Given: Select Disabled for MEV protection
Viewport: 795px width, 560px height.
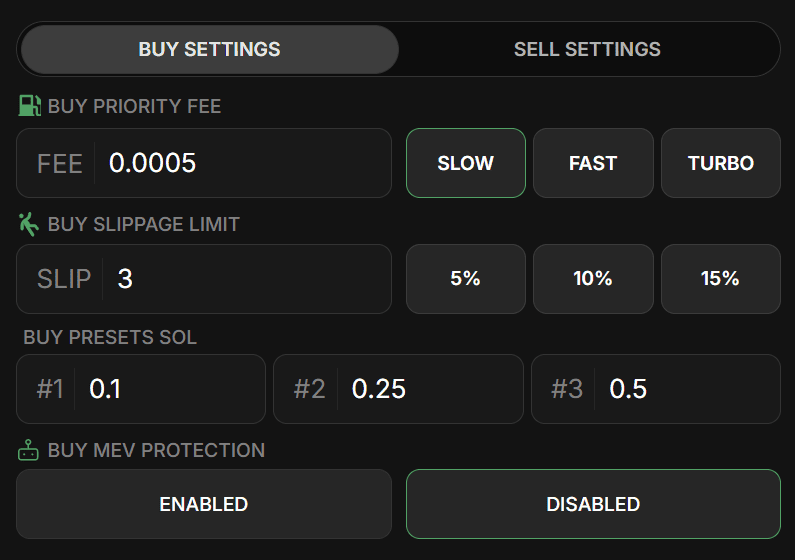Looking at the screenshot, I should (593, 504).
